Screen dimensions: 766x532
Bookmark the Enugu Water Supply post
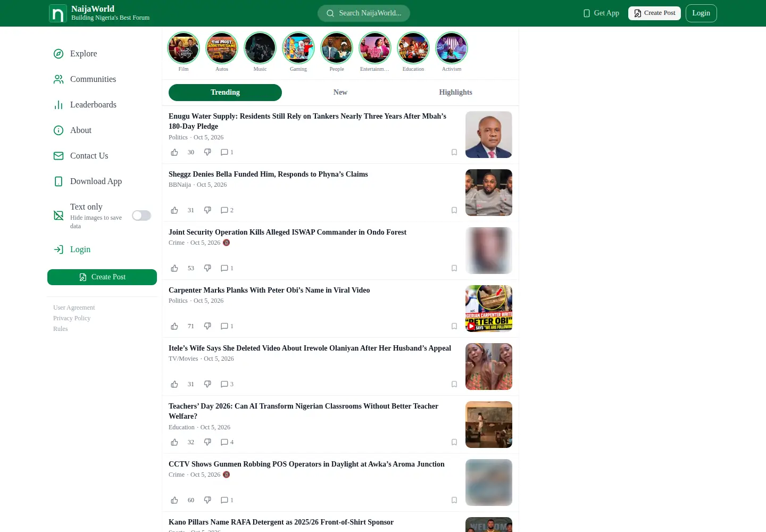pos(454,152)
